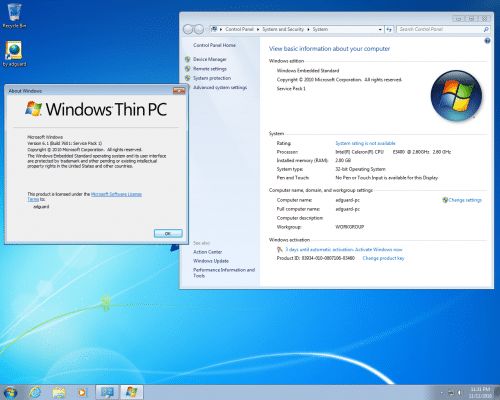Expand the Control Panel breadcrumb arrow

(x=258, y=29)
